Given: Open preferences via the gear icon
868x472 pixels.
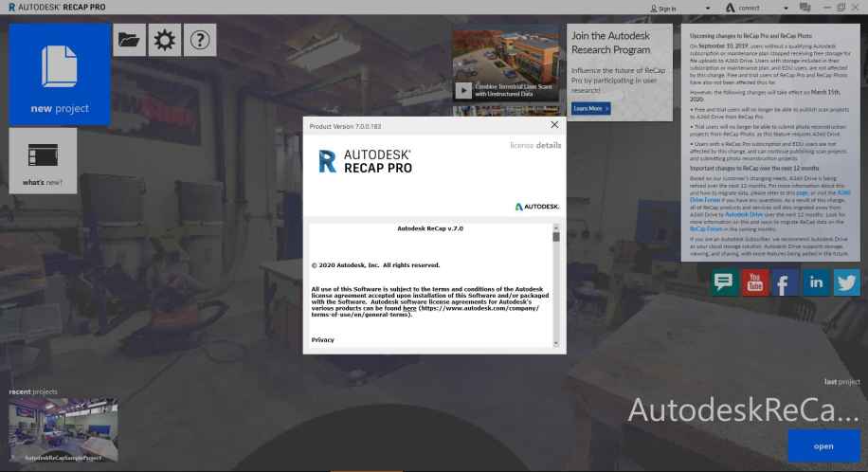Looking at the screenshot, I should pyautogui.click(x=165, y=41).
